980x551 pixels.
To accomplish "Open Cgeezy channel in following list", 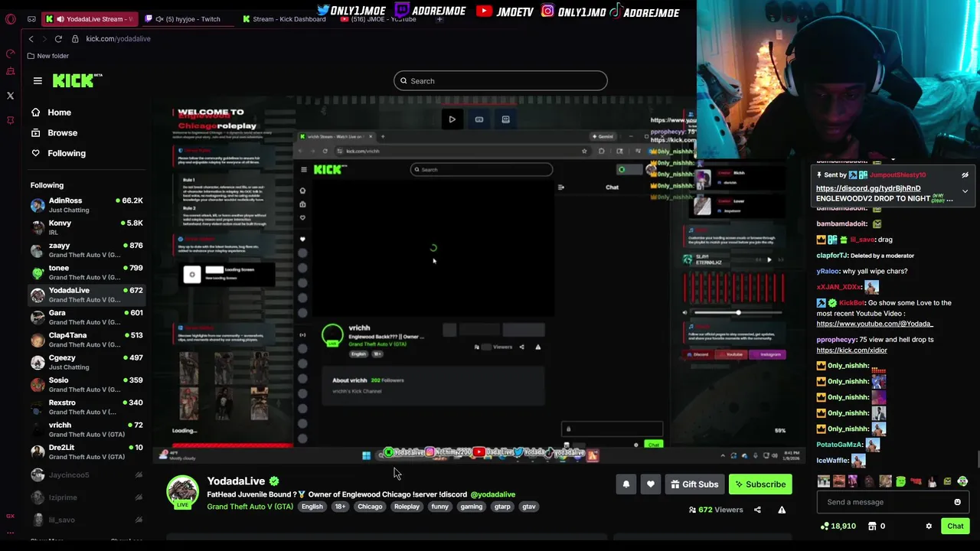I will point(87,362).
